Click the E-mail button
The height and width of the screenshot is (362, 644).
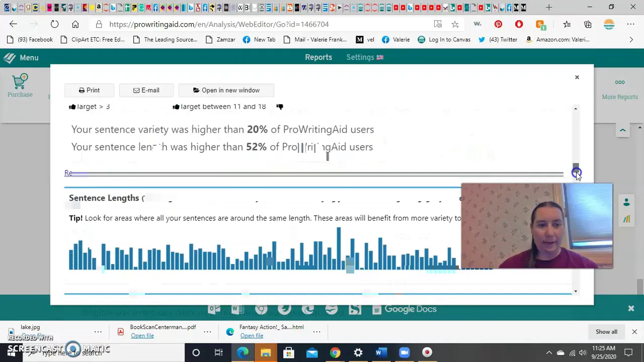[x=146, y=90]
